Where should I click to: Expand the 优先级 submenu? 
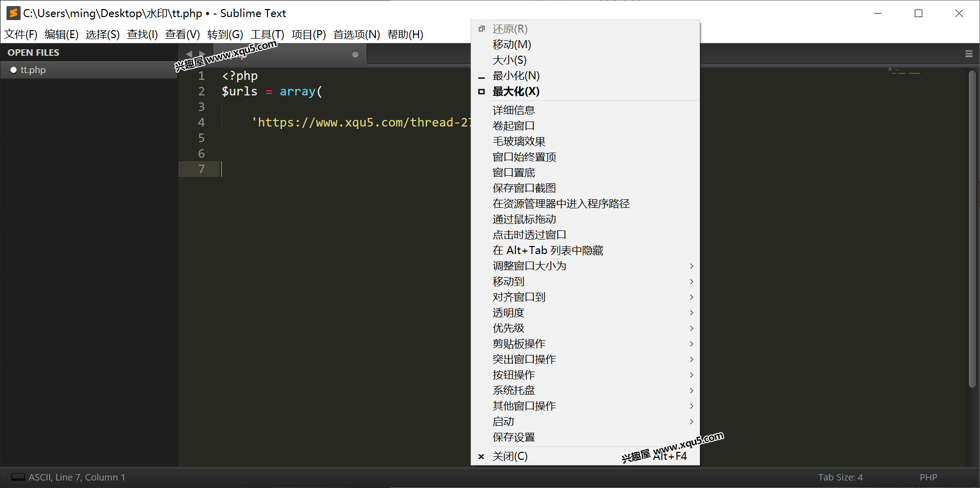[585, 328]
